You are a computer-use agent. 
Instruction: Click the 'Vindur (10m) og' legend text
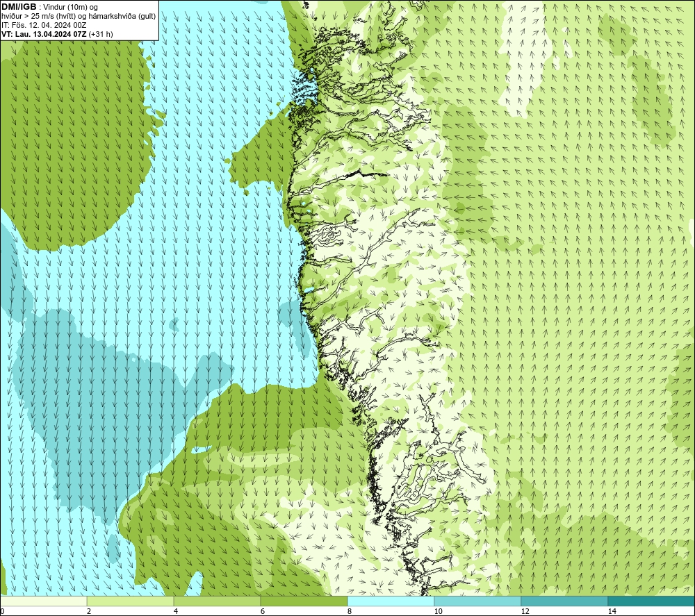pyautogui.click(x=70, y=7)
